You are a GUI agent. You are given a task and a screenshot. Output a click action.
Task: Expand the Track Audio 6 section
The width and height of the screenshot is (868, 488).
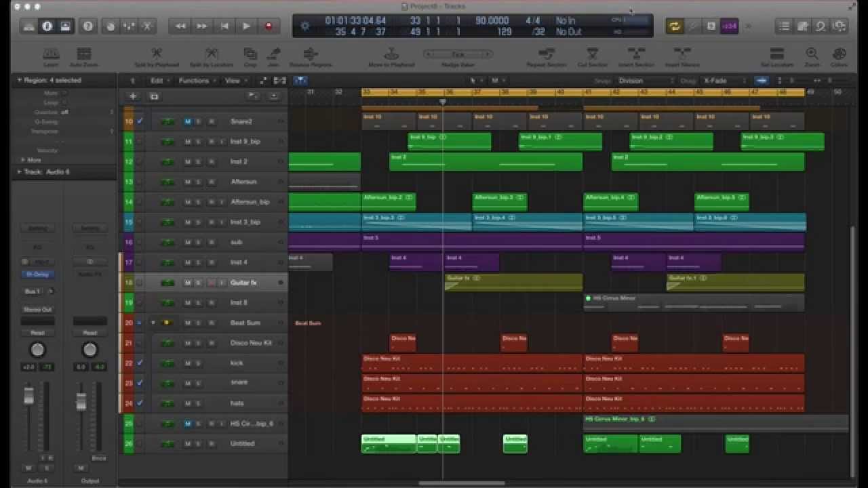coord(19,172)
